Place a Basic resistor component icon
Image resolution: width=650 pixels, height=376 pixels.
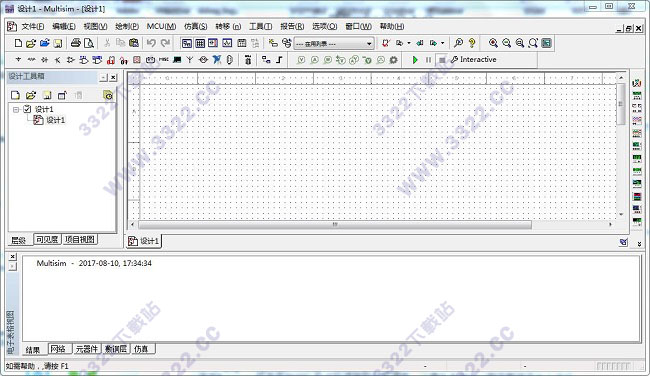[x=31, y=60]
